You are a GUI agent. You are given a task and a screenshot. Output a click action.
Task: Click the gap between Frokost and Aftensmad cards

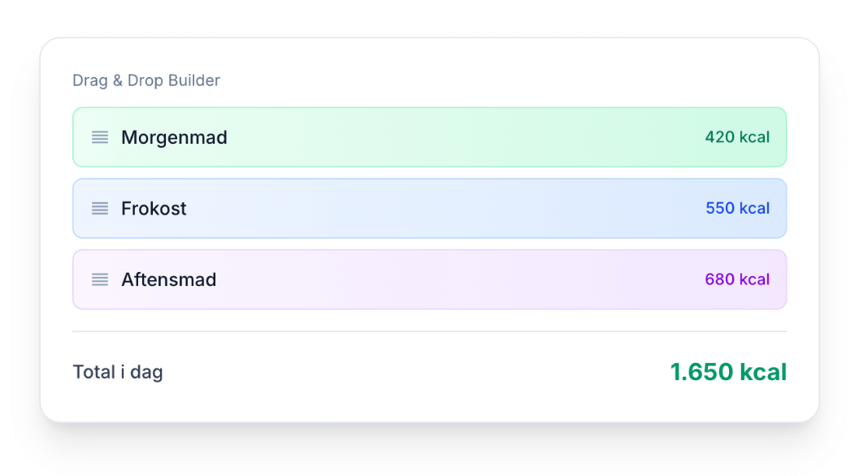(x=429, y=244)
